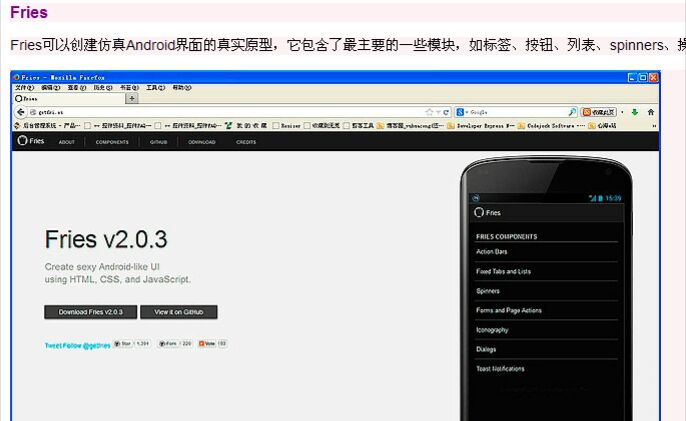Click the Download Fries v2.0.3 button
The height and width of the screenshot is (421, 686).
91,312
